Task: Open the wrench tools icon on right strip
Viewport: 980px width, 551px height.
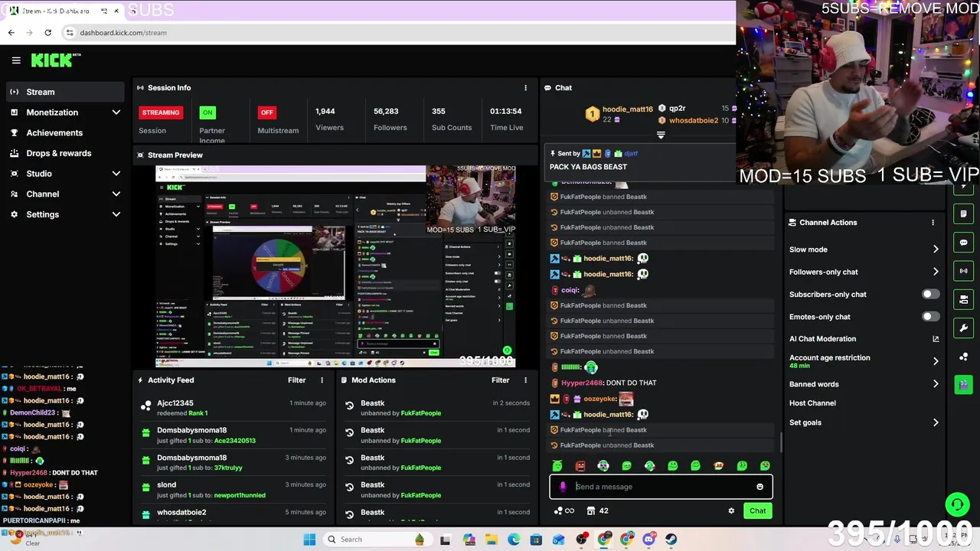Action: [963, 328]
